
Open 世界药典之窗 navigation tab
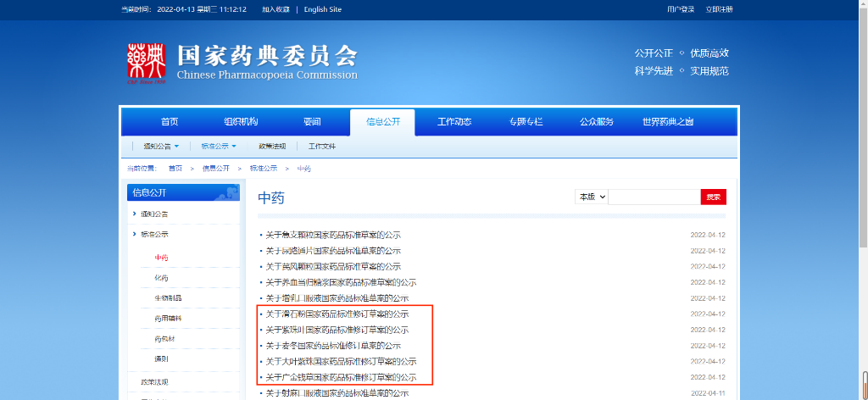click(x=668, y=122)
